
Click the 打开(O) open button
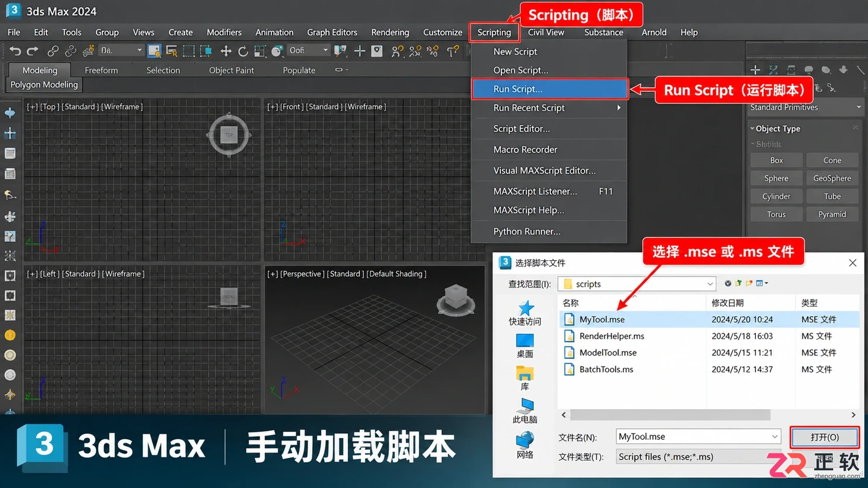click(825, 437)
